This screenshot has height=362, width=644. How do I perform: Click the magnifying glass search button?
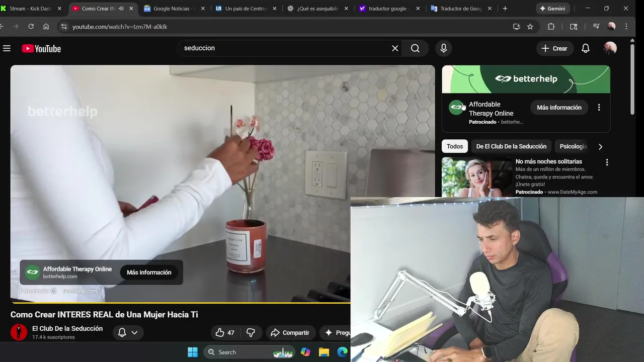[x=415, y=48]
